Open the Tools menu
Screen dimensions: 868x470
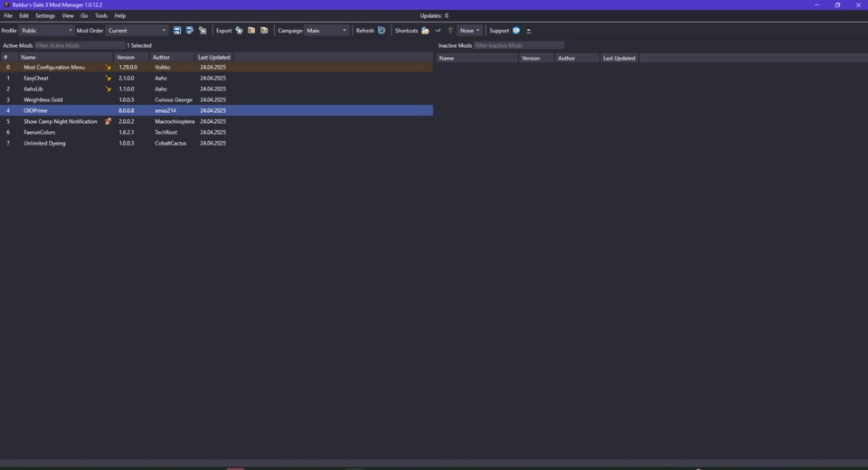pos(100,15)
